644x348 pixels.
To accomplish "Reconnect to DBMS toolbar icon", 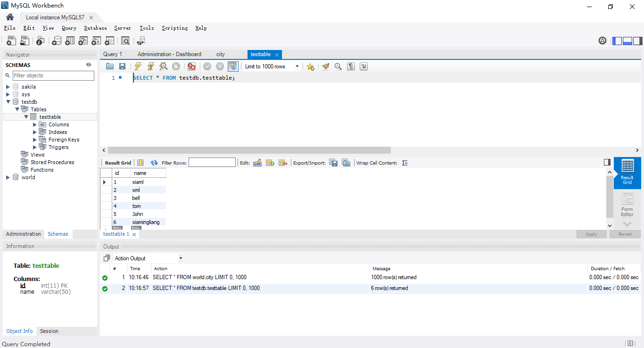I will click(140, 41).
